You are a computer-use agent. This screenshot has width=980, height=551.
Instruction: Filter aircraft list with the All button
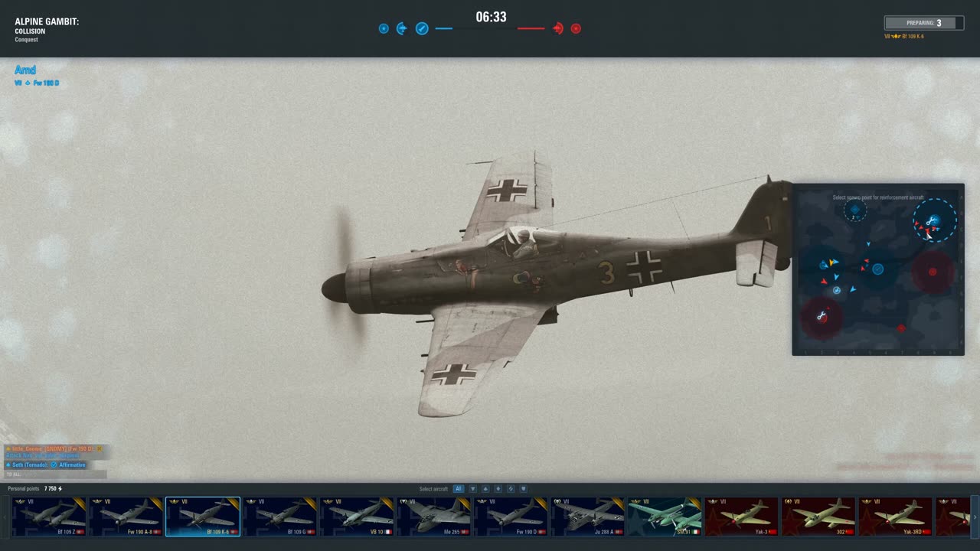click(x=458, y=489)
